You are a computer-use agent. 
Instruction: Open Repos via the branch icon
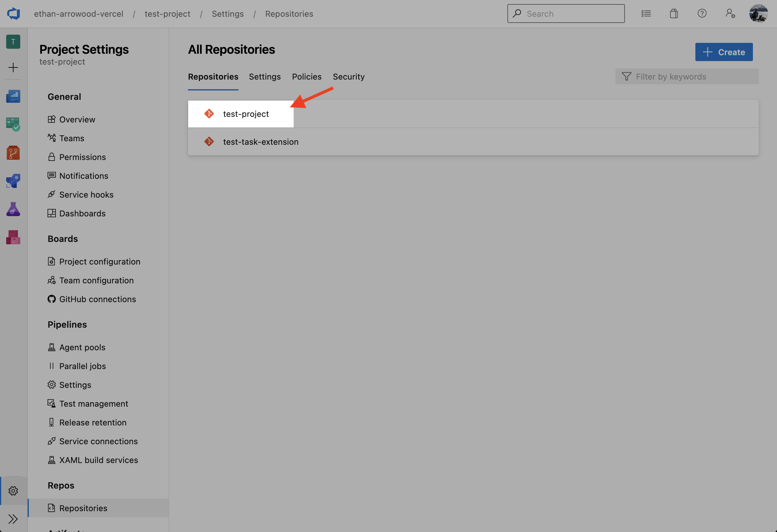click(x=13, y=153)
